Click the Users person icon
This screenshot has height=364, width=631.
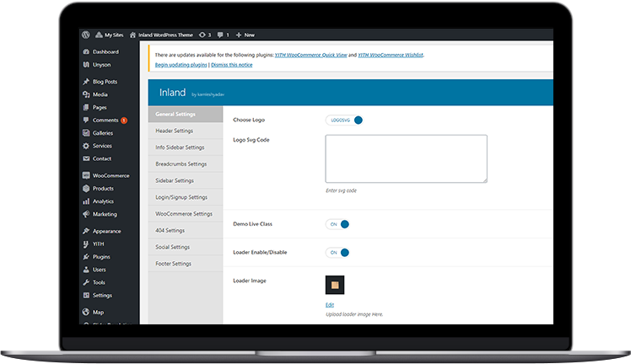coord(86,270)
